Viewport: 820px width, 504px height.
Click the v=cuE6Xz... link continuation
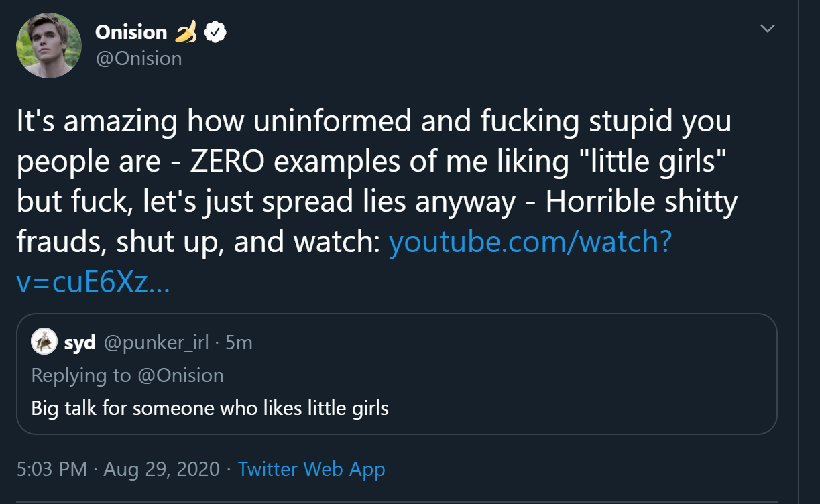pyautogui.click(x=93, y=283)
